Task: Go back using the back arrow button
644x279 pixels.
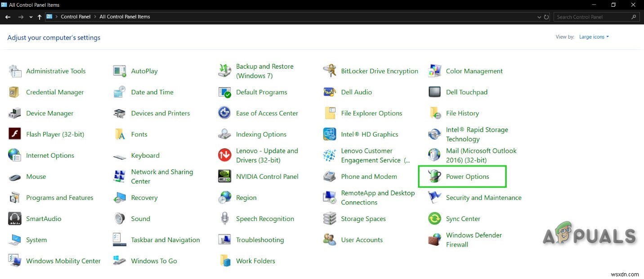Action: point(8,17)
